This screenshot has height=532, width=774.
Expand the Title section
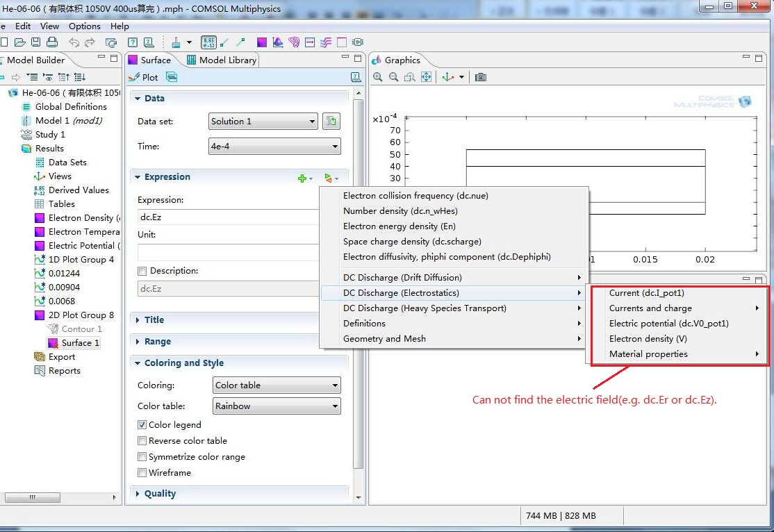pos(154,320)
